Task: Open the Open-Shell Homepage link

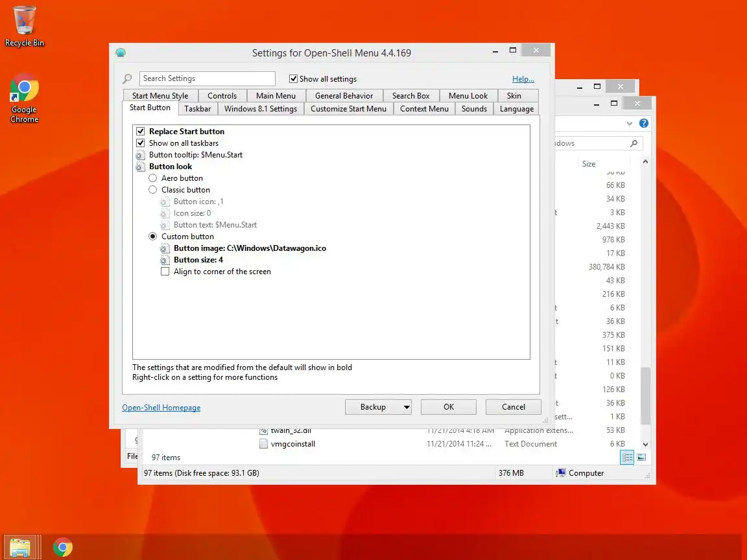Action: pyautogui.click(x=161, y=408)
